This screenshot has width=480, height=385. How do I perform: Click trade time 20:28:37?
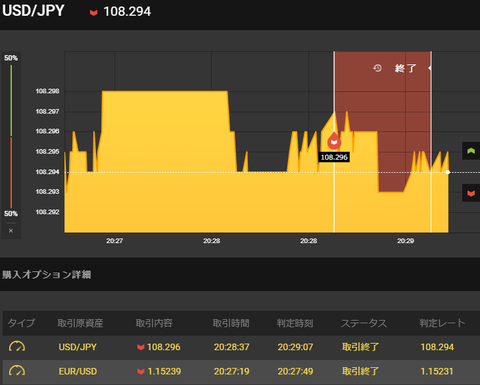click(232, 347)
